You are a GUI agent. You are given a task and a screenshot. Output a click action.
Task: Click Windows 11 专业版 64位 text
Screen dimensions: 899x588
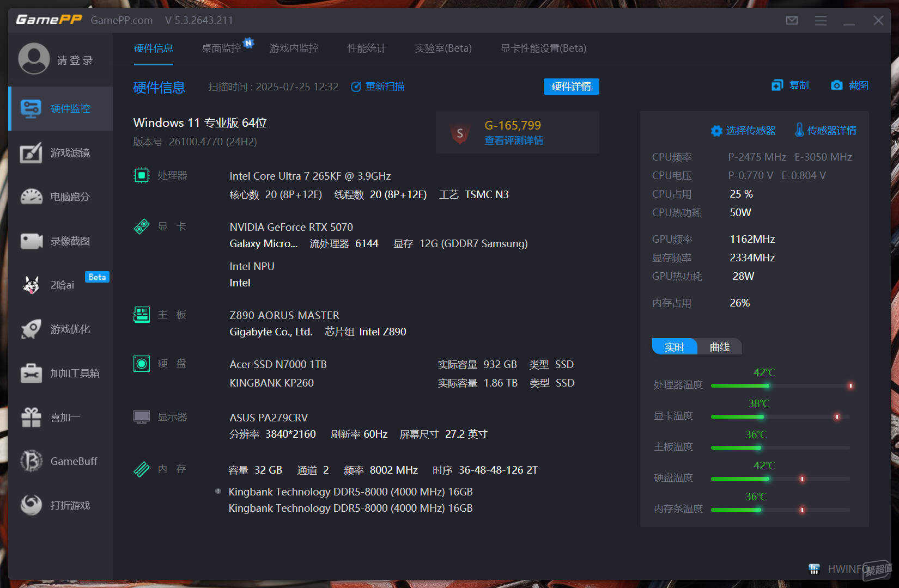point(200,122)
